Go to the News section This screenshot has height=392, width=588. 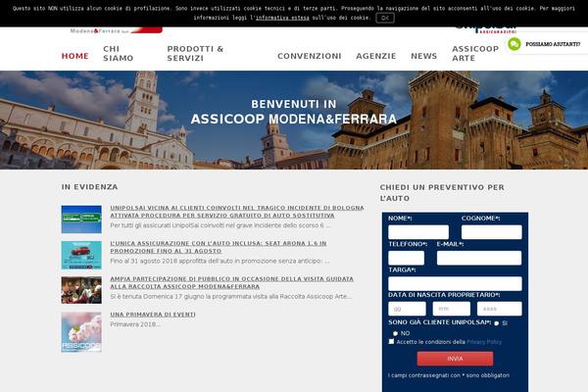click(x=423, y=56)
